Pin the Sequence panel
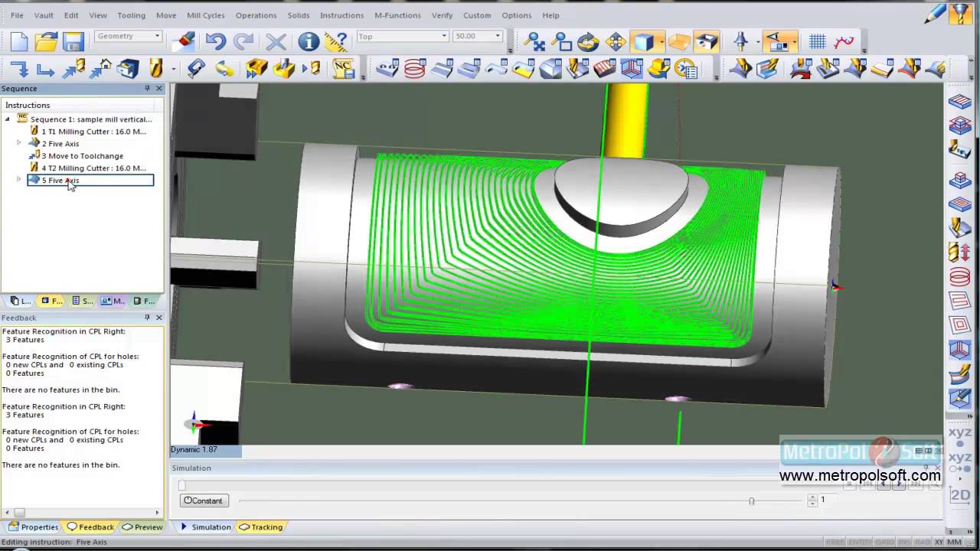980x551 pixels. pyautogui.click(x=148, y=89)
